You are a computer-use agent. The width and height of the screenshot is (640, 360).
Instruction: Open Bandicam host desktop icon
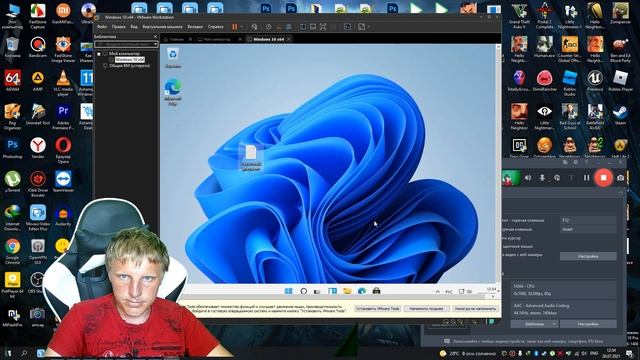(38, 47)
